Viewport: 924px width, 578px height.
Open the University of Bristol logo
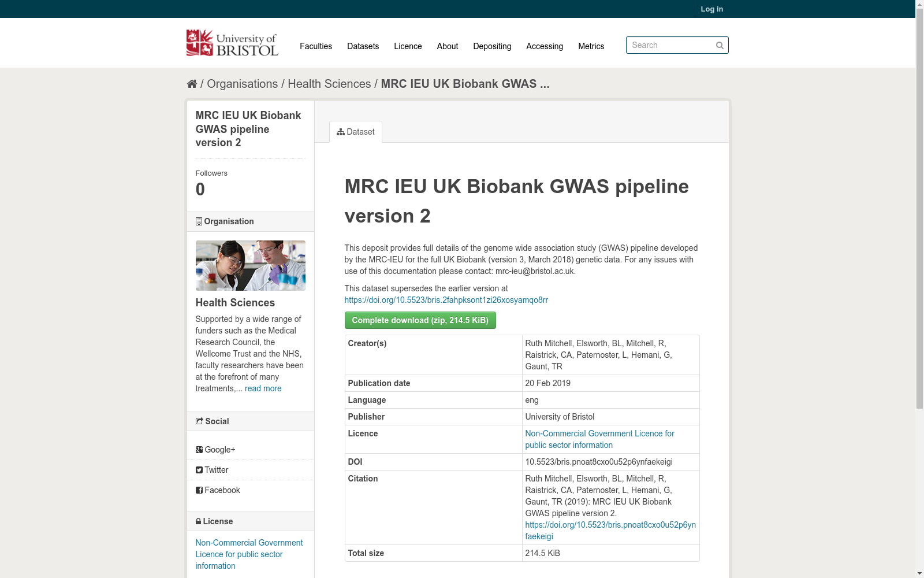[232, 43]
